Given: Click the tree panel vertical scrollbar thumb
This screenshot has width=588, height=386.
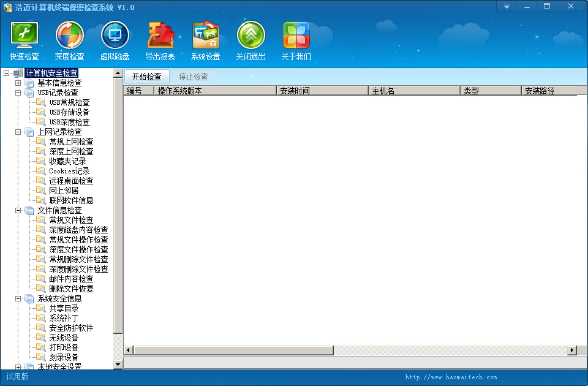Looking at the screenshot, I should (118, 206).
